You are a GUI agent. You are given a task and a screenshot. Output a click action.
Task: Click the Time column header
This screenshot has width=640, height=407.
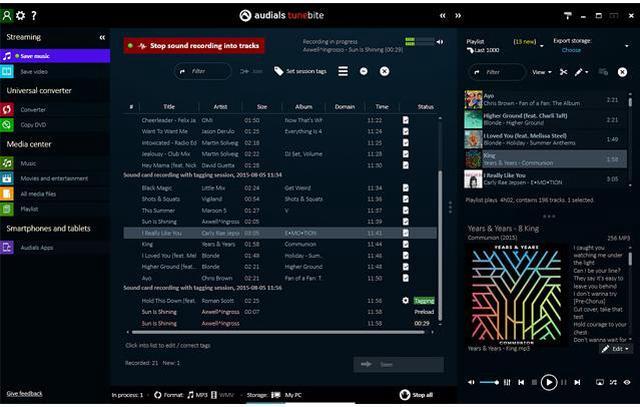click(382, 107)
